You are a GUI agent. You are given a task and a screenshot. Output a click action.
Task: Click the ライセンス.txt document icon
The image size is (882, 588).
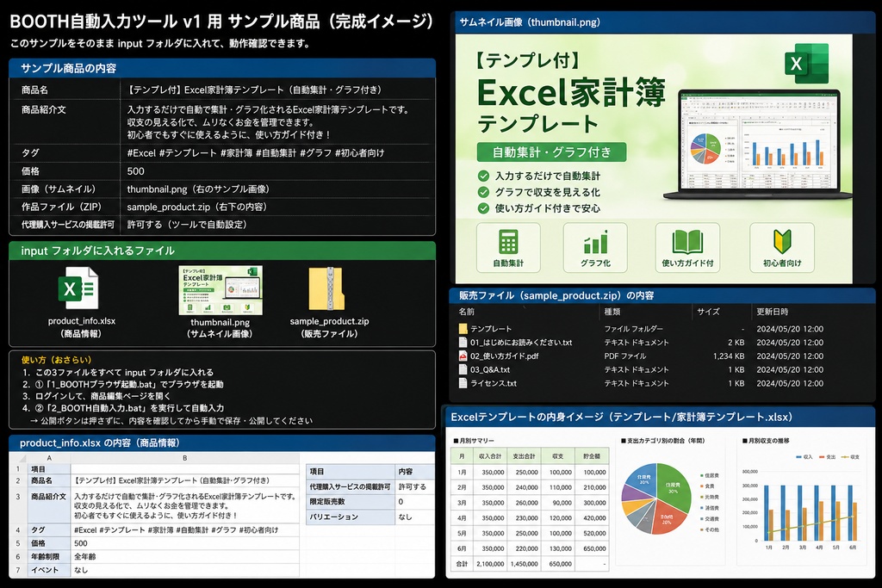(463, 383)
